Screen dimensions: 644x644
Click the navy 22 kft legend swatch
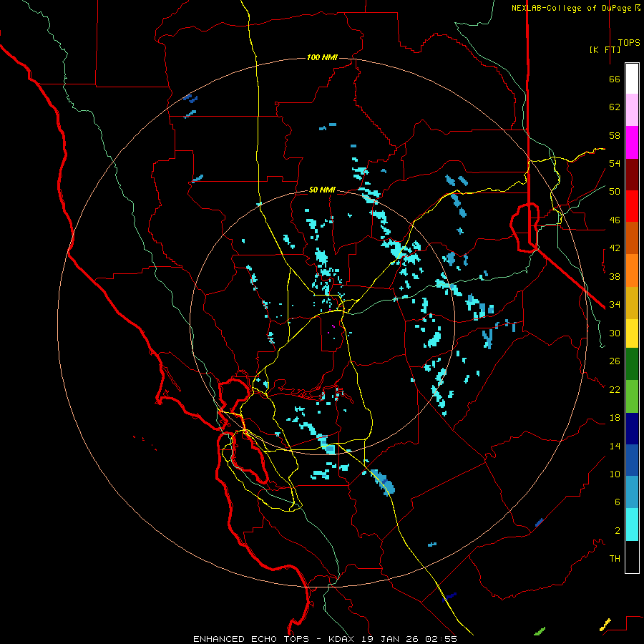point(632,429)
